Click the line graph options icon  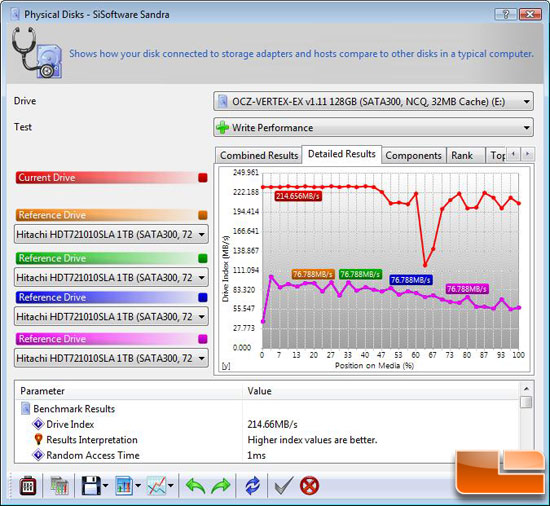(157, 486)
